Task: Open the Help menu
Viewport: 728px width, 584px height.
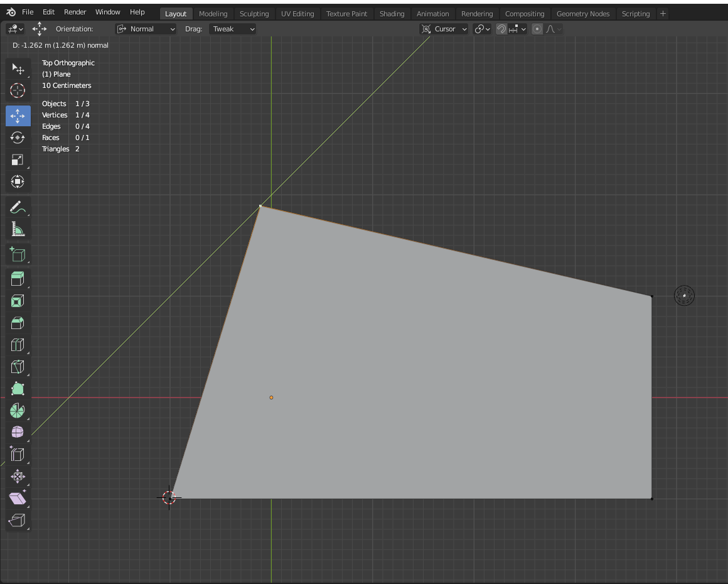Action: [x=137, y=12]
